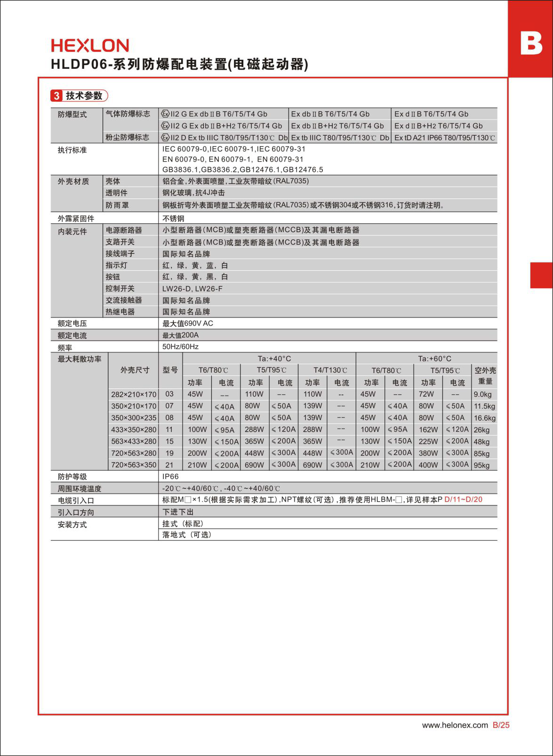
Task: Click the GB3836.1 standards line
Action: (243, 170)
